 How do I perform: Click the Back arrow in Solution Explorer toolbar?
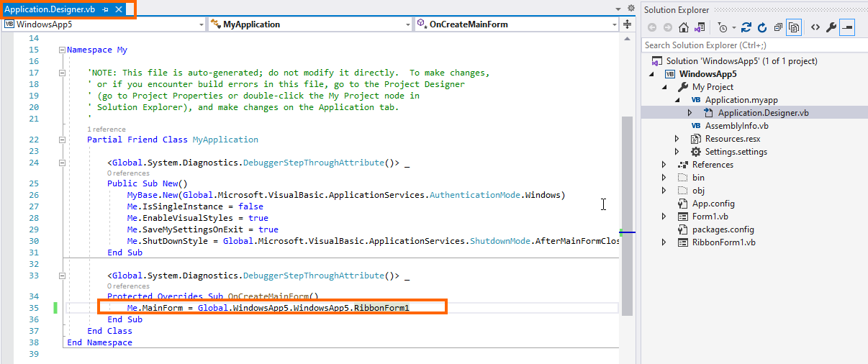point(651,27)
